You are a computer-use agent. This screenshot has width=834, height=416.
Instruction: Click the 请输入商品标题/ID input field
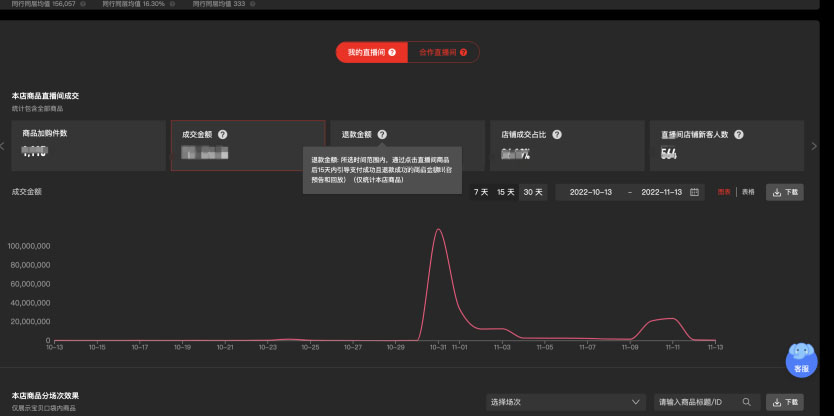tap(695, 402)
